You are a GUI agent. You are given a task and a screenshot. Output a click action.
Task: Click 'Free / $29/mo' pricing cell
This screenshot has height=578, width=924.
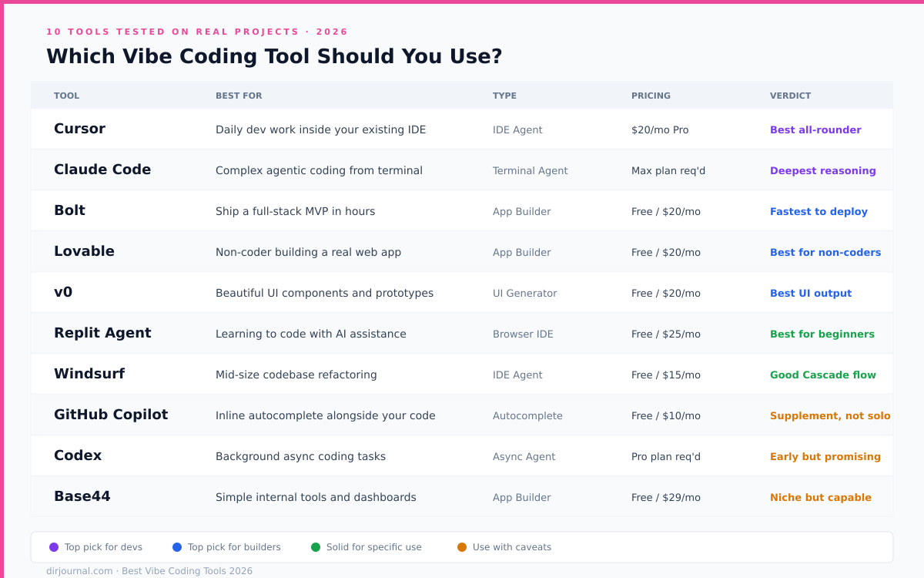coord(666,497)
